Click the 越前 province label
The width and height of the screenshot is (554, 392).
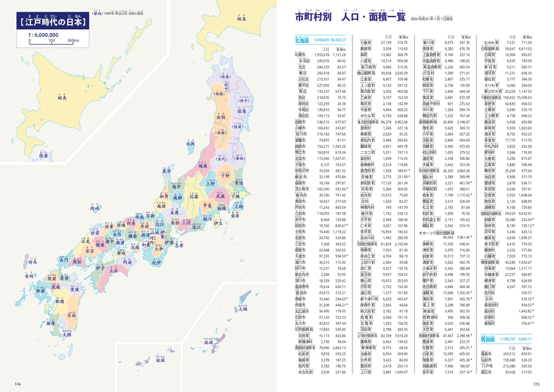pyautogui.click(x=161, y=206)
